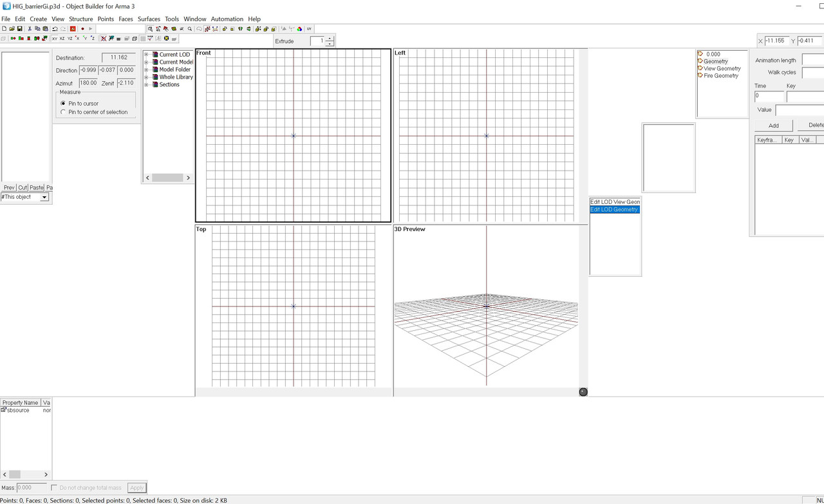824x504 pixels.
Task: Click the RGB color circles icon
Action: 299,28
